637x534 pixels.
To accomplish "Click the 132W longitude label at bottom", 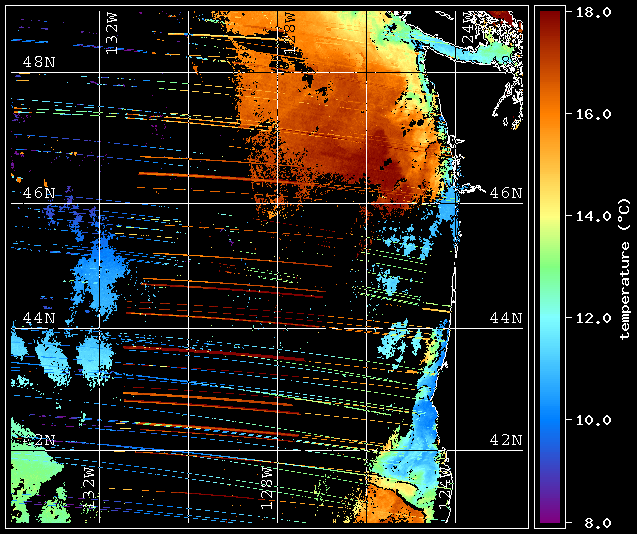I will 89,487.
